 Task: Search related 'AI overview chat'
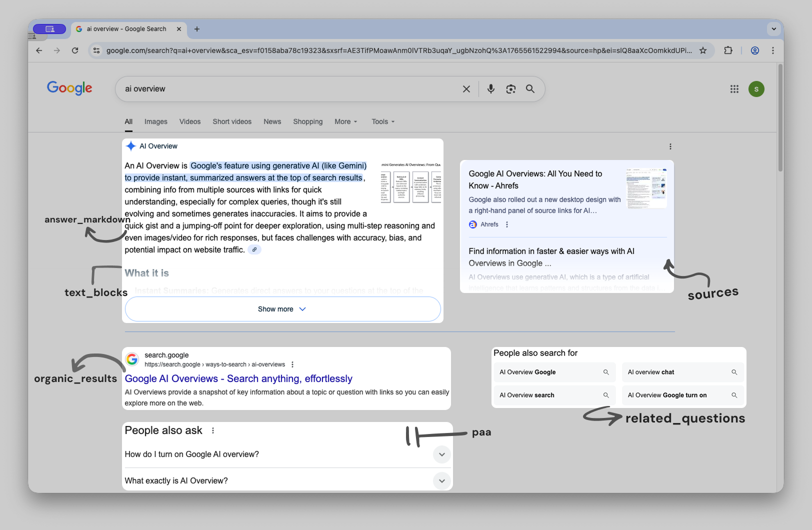point(682,372)
